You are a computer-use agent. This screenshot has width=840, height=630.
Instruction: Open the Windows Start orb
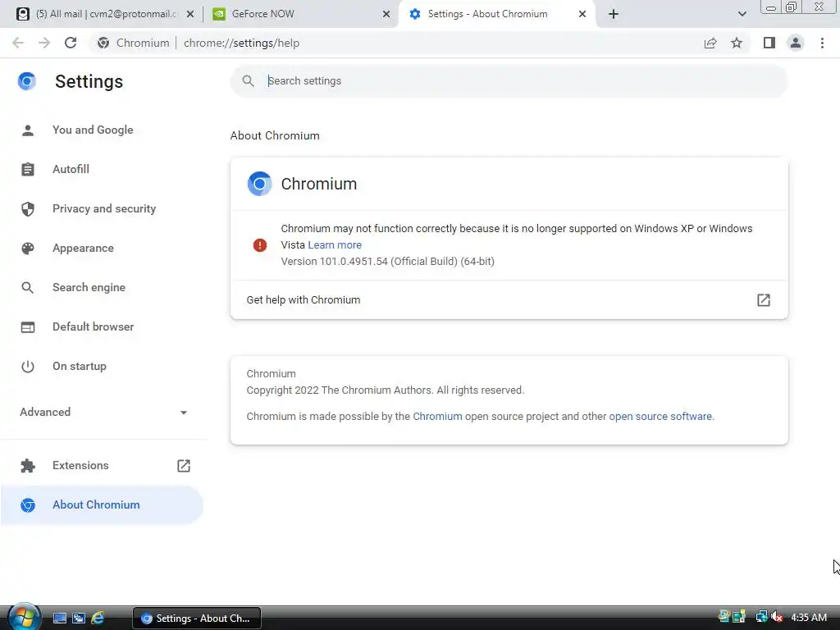click(x=23, y=617)
